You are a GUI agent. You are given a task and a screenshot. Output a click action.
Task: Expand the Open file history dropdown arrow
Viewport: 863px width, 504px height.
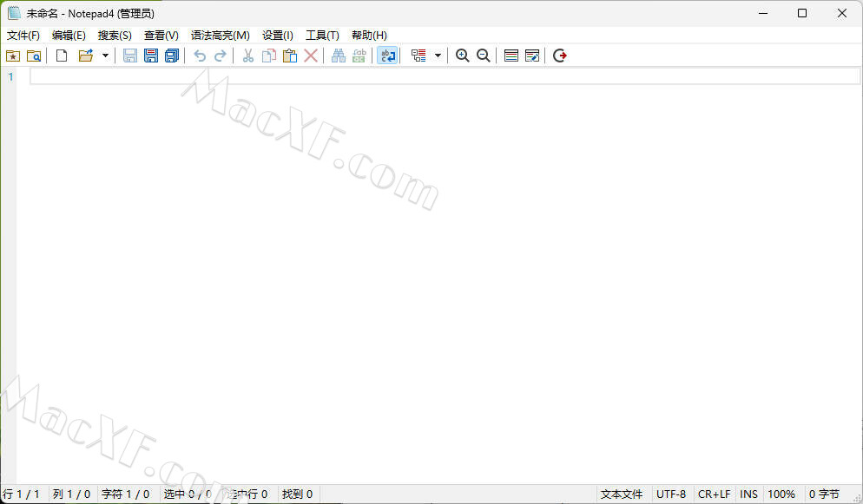(105, 56)
